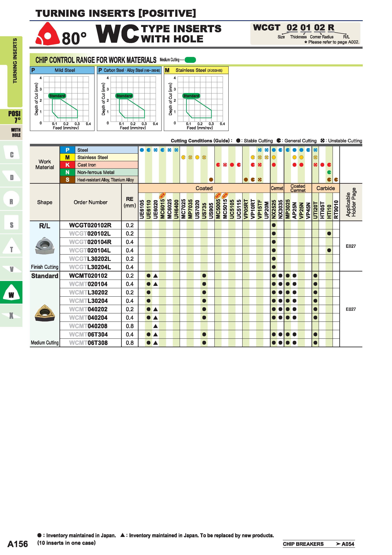Select order number WCGTL30204L
The width and height of the screenshot is (392, 555).
click(x=90, y=267)
